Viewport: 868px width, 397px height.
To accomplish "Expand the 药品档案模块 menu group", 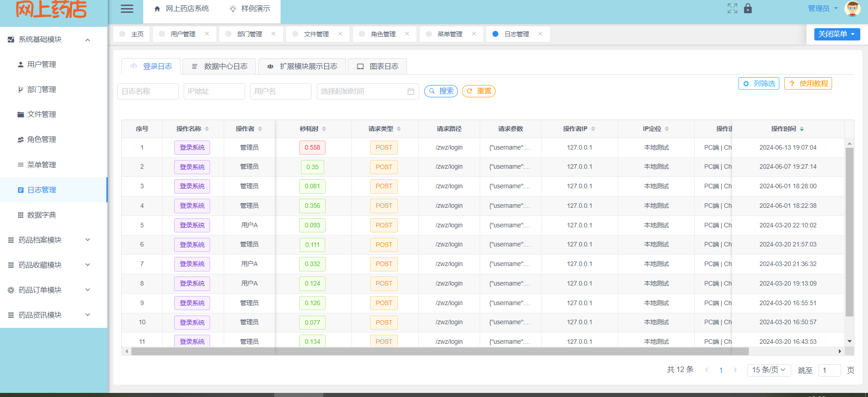I will [88, 240].
